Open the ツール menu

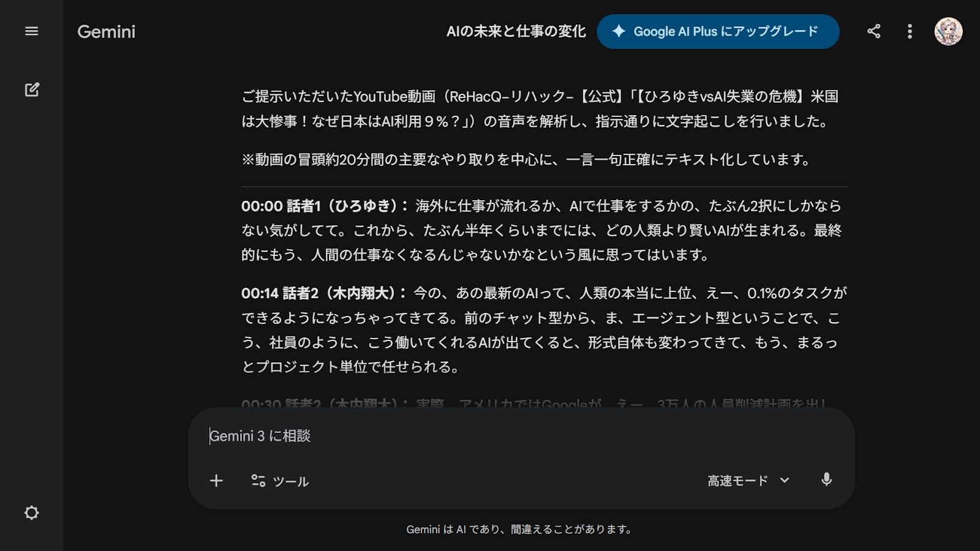coord(290,481)
